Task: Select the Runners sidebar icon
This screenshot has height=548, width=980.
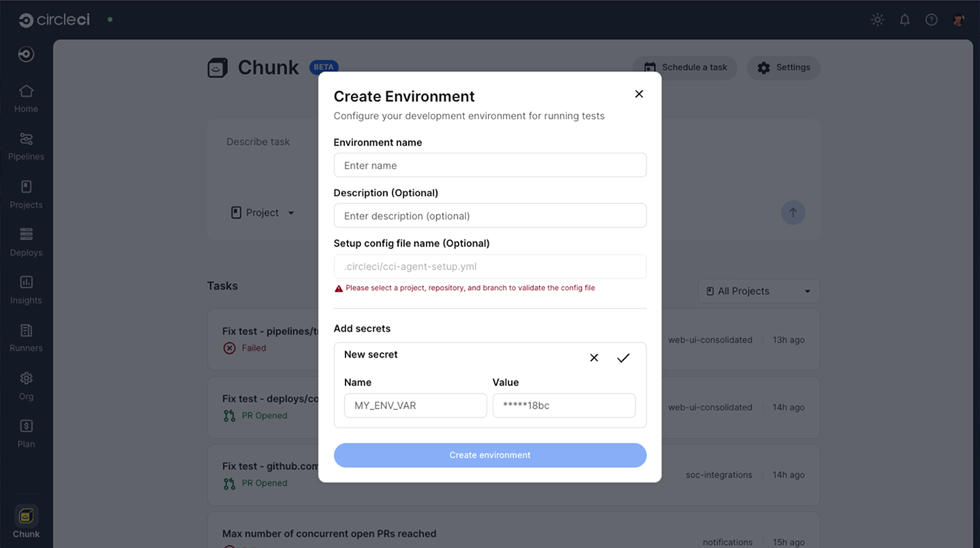Action: pyautogui.click(x=25, y=337)
